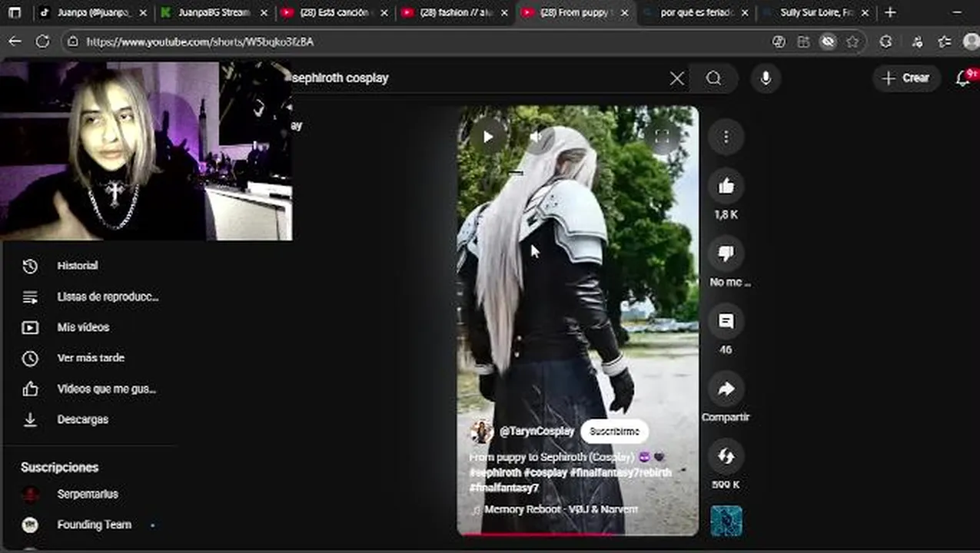This screenshot has width=980, height=553.
Task: Reload the page with refresh icon
Action: pyautogui.click(x=43, y=42)
